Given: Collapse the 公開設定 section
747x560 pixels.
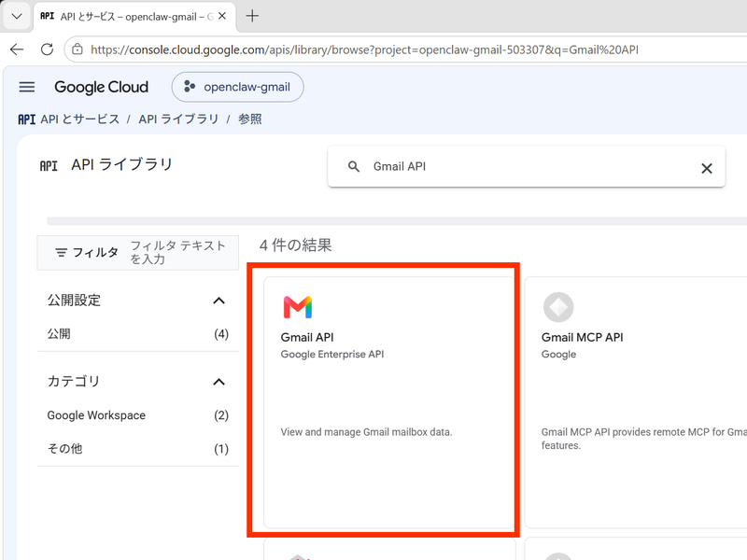Looking at the screenshot, I should pos(218,301).
